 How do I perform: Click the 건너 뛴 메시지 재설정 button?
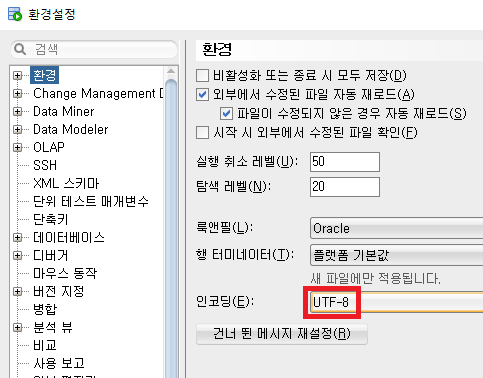tap(282, 334)
